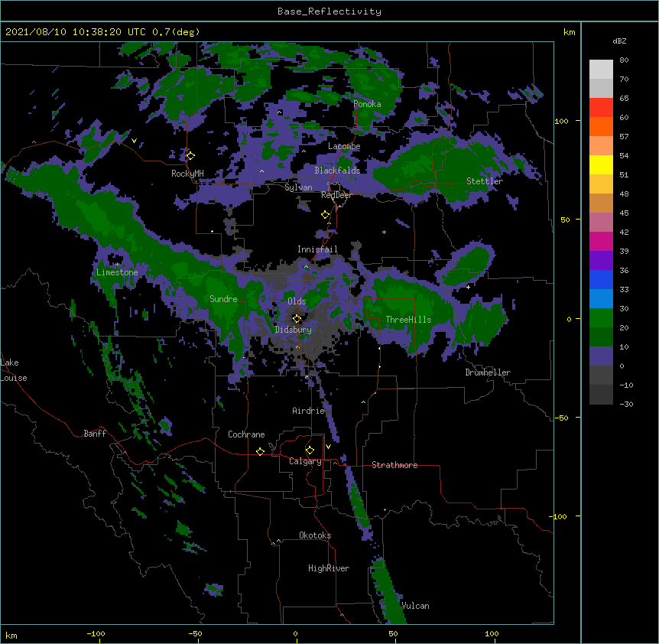The height and width of the screenshot is (644, 659).
Task: Select the Ponoka label
Action: 367,104
